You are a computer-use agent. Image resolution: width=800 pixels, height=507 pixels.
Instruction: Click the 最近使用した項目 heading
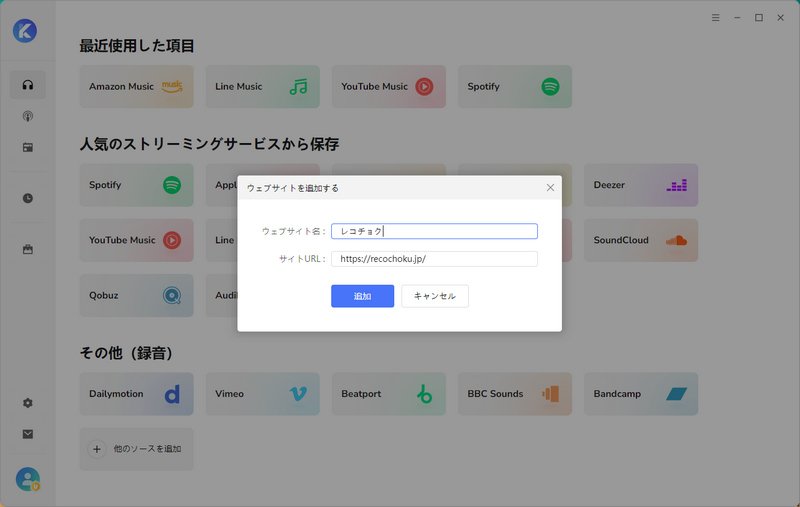pos(137,46)
